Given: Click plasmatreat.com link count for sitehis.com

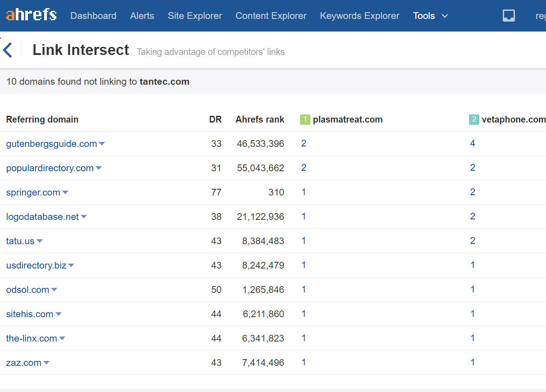Looking at the screenshot, I should [304, 314].
